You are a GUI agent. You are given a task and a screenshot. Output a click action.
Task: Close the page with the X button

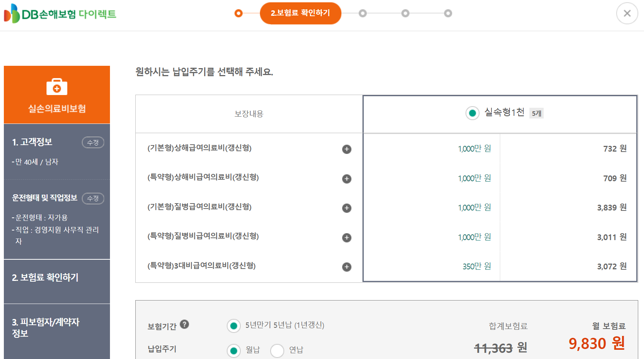tap(627, 13)
